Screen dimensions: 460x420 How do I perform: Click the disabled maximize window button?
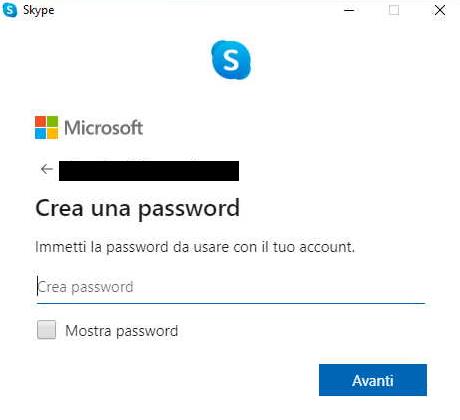coord(394,10)
